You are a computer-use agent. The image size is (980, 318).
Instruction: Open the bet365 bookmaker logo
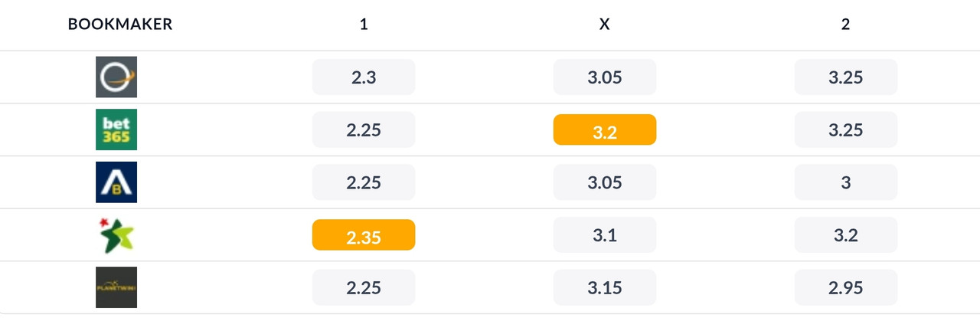click(116, 129)
